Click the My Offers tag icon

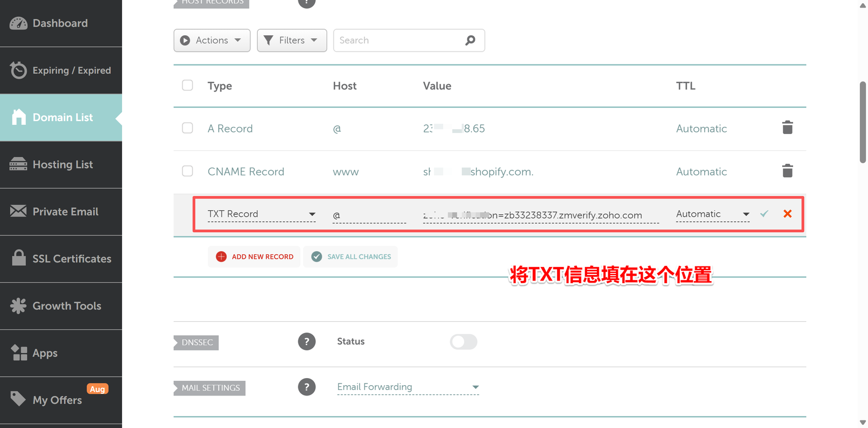(x=18, y=399)
